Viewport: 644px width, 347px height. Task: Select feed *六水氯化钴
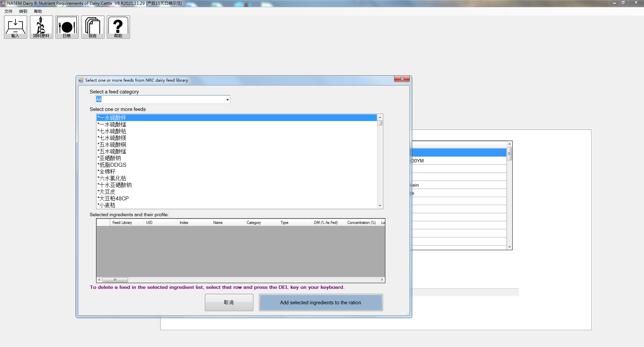[237, 178]
